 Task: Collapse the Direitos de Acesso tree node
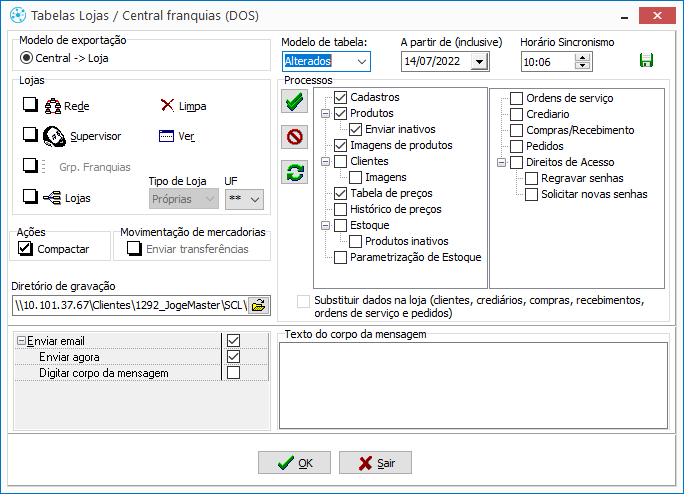click(502, 162)
